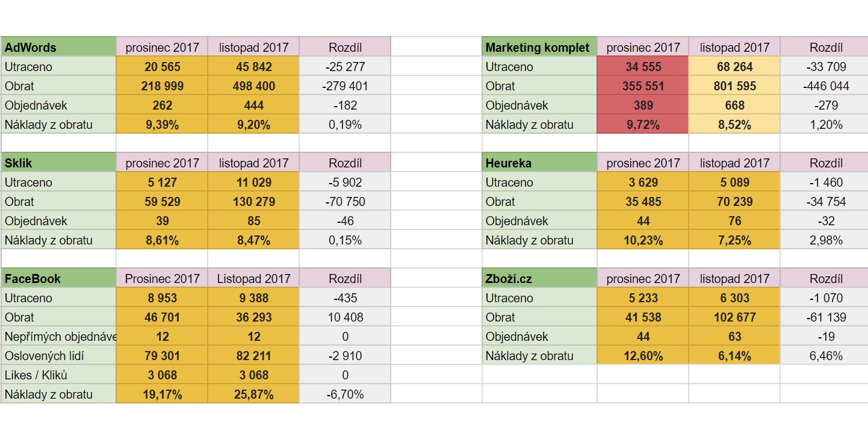Click the Likes / Kliků row label
The image size is (868, 439).
pyautogui.click(x=58, y=375)
